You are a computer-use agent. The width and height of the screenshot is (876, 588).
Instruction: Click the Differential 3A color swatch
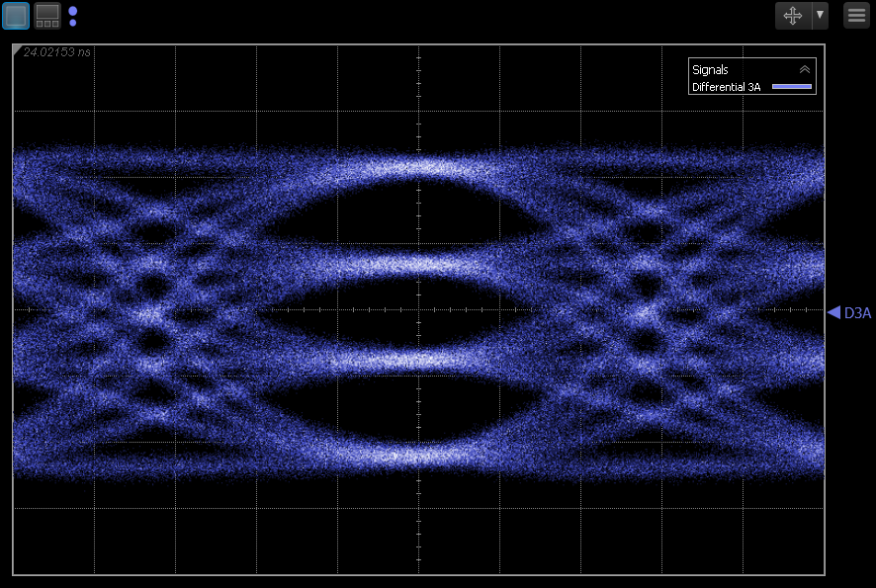click(x=792, y=87)
